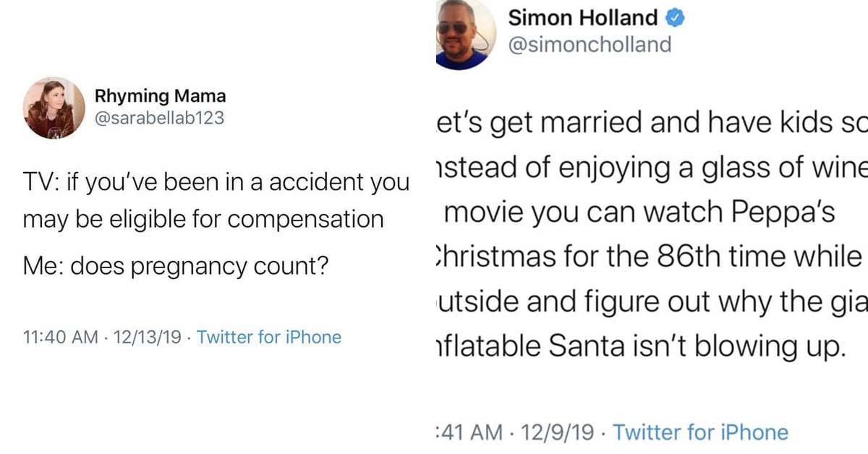Click the Twitter for iPhone link on the left tweet

click(269, 337)
